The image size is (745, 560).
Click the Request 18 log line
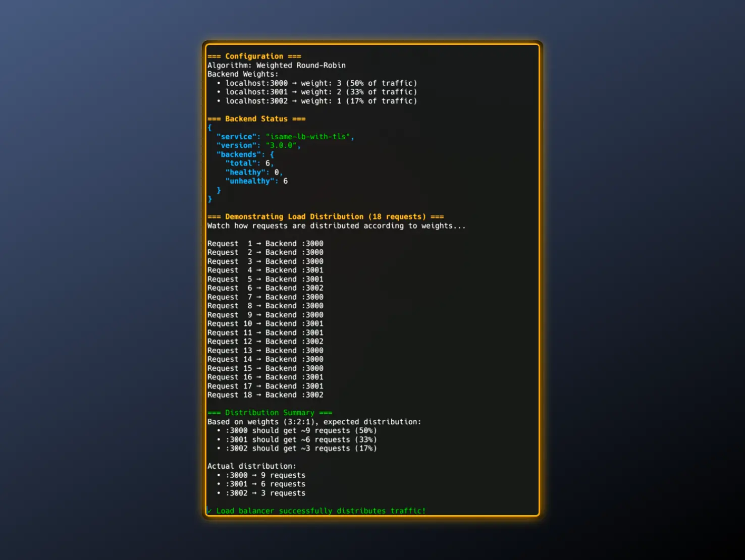pyautogui.click(x=265, y=395)
